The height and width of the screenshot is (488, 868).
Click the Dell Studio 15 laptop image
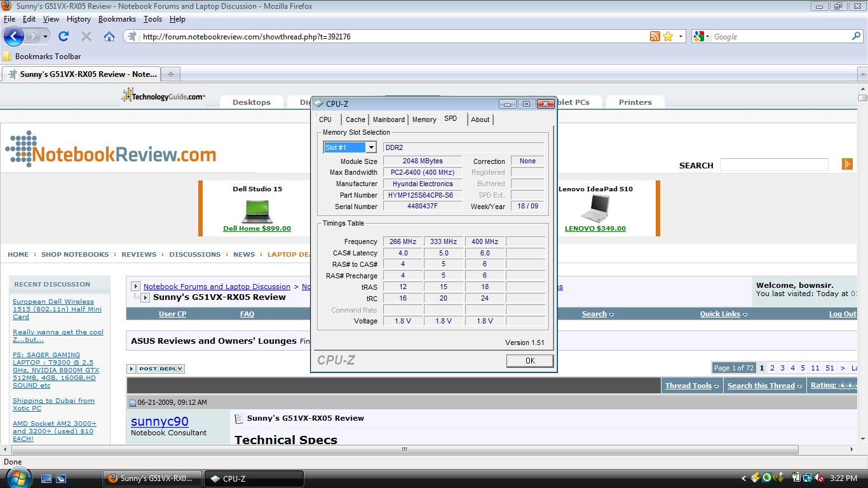click(257, 210)
